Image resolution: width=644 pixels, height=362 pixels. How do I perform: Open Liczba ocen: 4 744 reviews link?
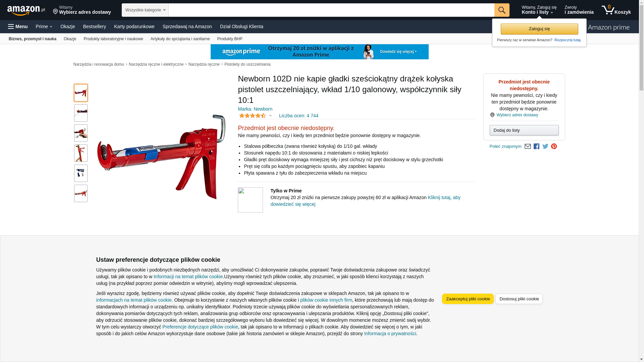299,116
